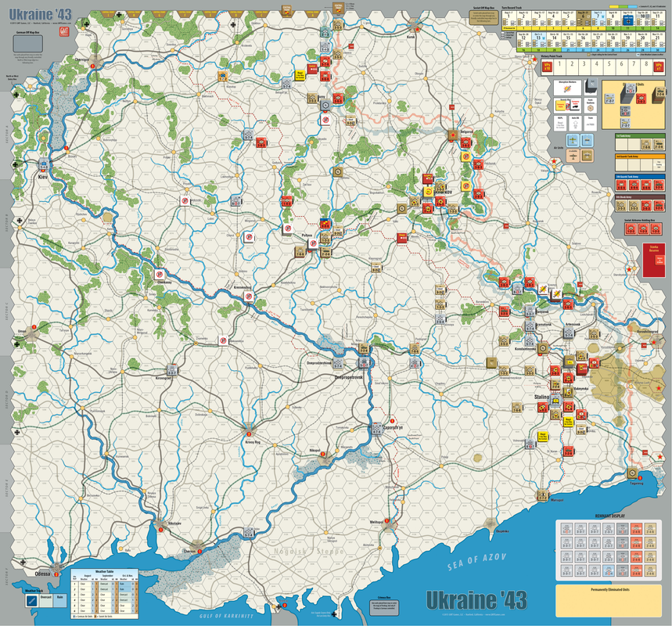
Task: Click the Voroshilovgrad city label
Action: (647, 332)
